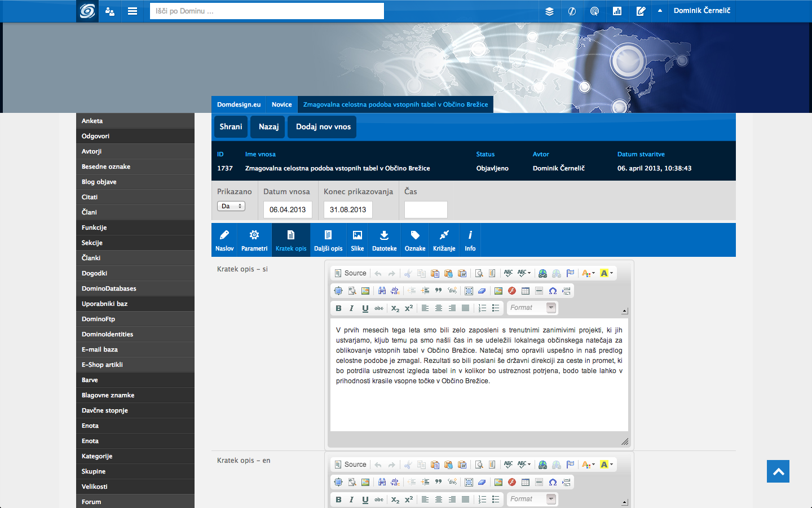Click the hamburger menu icon in top bar
The width and height of the screenshot is (812, 508).
[x=133, y=11]
